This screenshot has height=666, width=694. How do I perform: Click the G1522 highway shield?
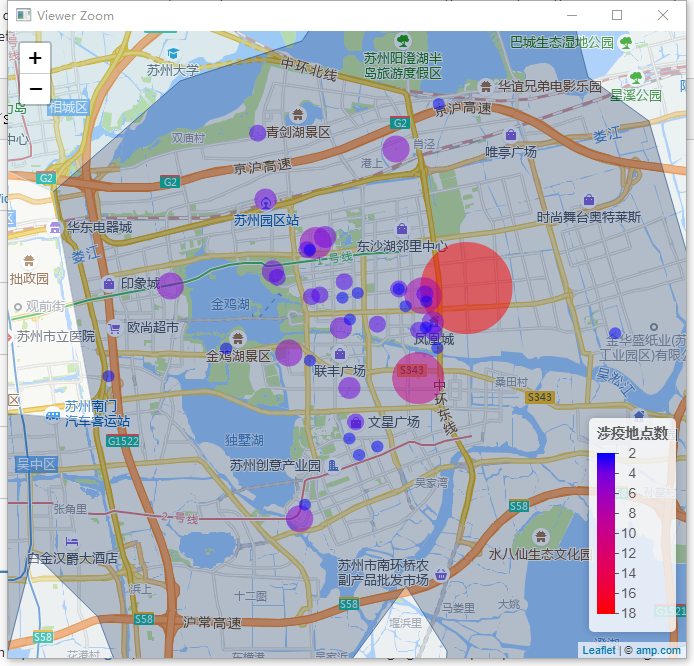pyautogui.click(x=123, y=441)
